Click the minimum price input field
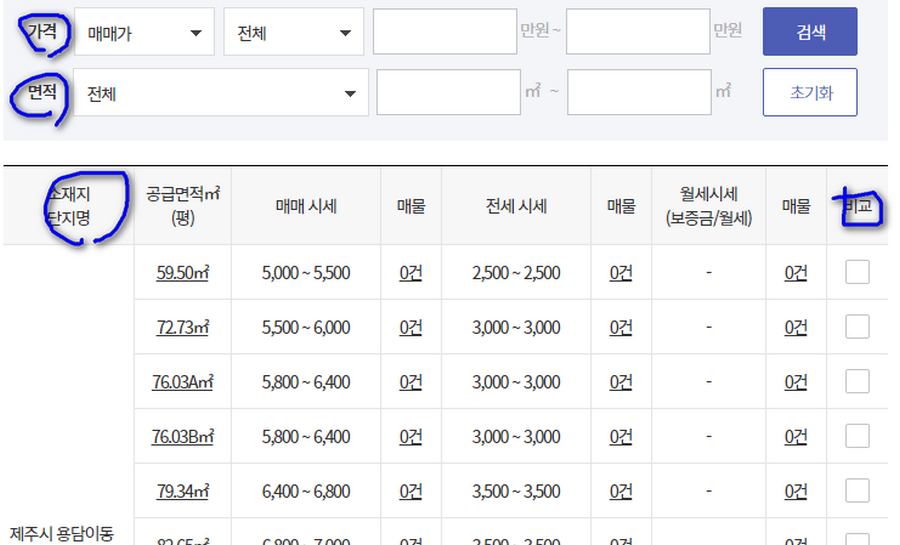Screen dimensions: 900x545 pos(445,32)
